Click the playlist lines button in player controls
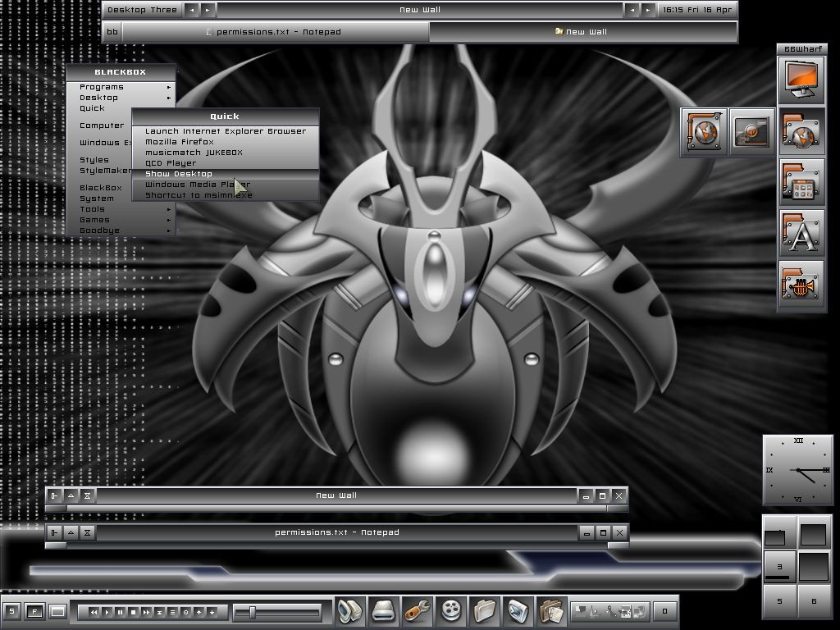The image size is (840, 630). point(172,612)
